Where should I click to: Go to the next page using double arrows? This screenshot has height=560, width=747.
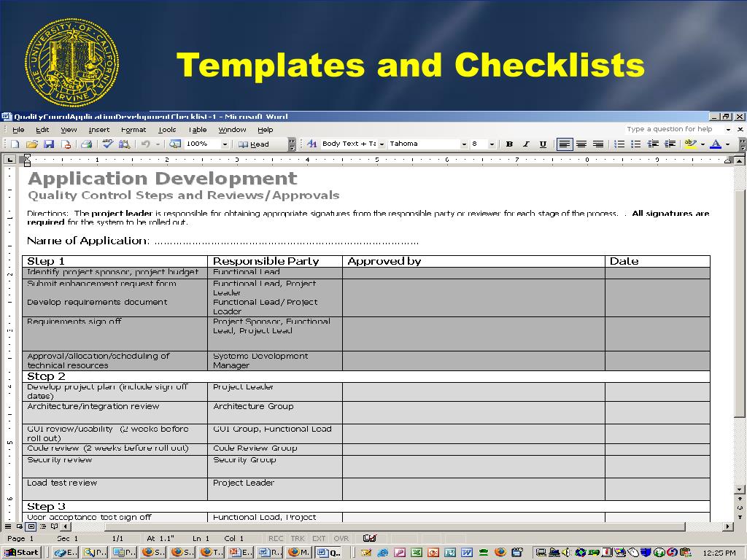[740, 517]
